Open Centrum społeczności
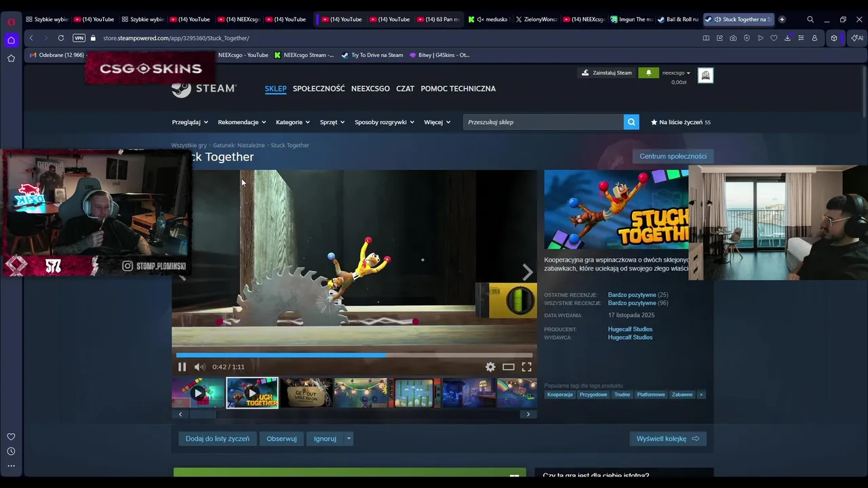The height and width of the screenshot is (488, 868). (x=673, y=156)
